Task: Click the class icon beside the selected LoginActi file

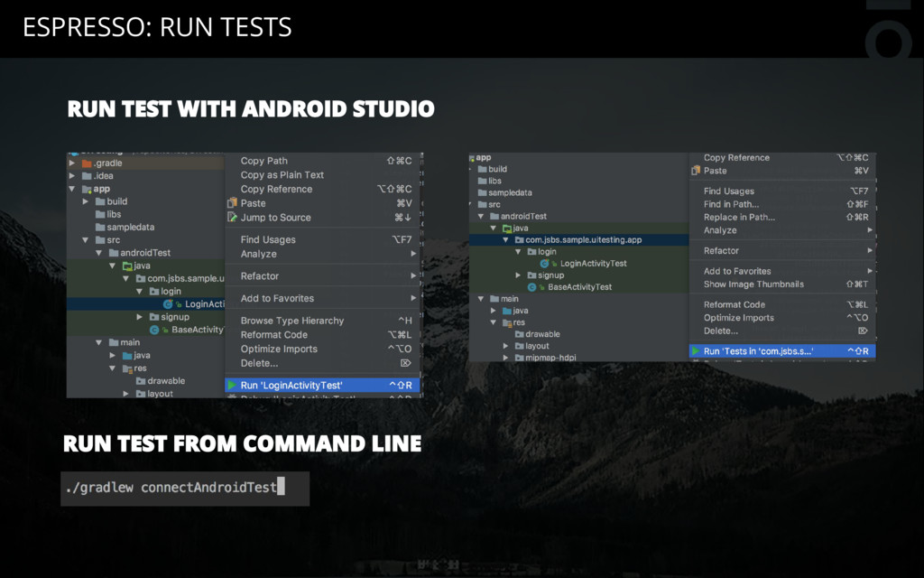Action: (168, 303)
